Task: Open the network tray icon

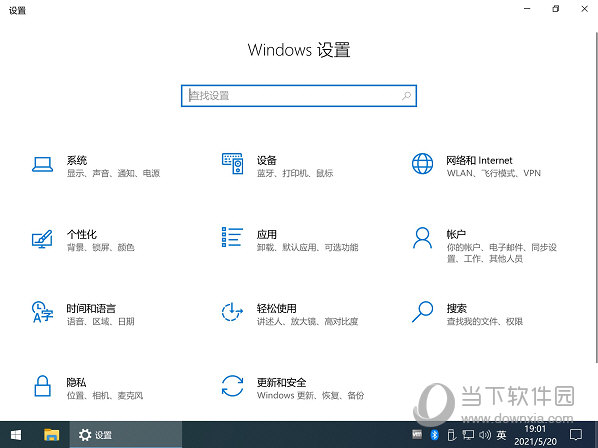Action: pyautogui.click(x=468, y=435)
